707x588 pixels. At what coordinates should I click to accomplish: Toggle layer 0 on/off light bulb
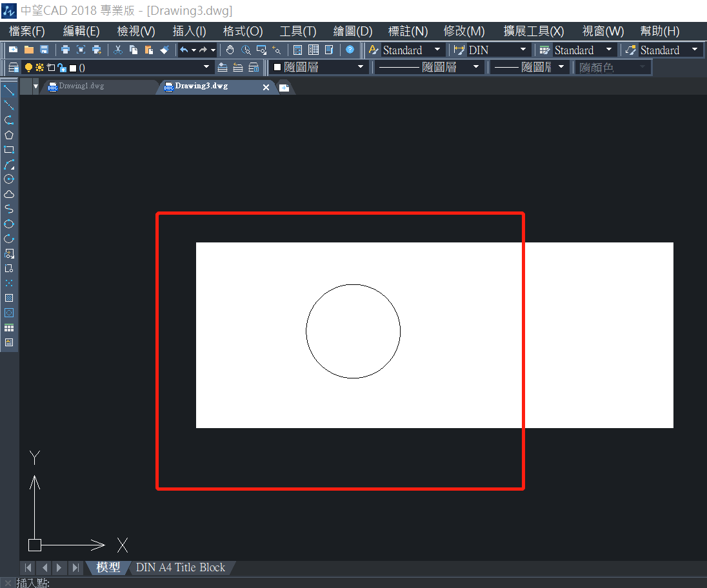[28, 68]
